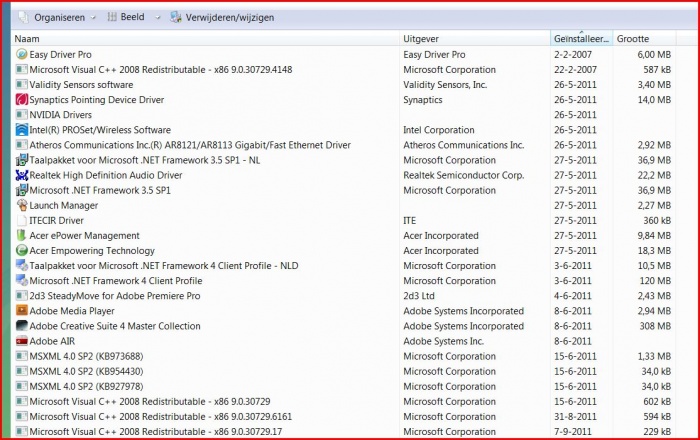Select Microsoft .NET Framework 3.5 SP1 entry
This screenshot has height=440, width=700.
pyautogui.click(x=100, y=190)
